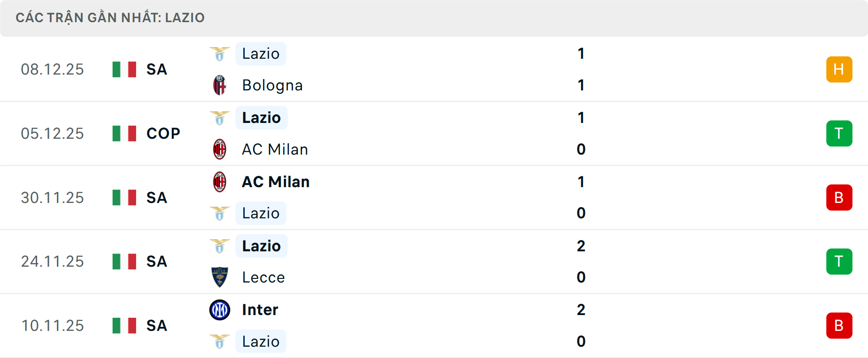Click the header 'Các trận gần nhất: Lazio'
868x358 pixels.
click(x=110, y=18)
